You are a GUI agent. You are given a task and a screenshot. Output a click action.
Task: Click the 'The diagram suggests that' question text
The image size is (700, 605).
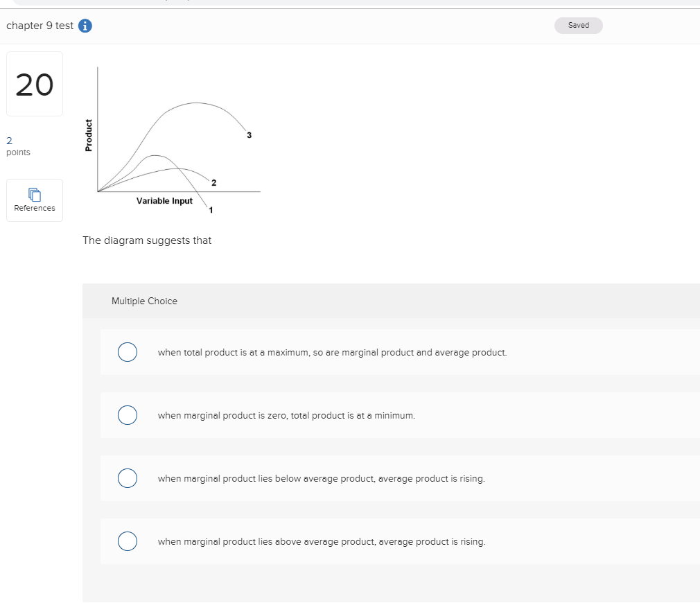[x=147, y=240]
